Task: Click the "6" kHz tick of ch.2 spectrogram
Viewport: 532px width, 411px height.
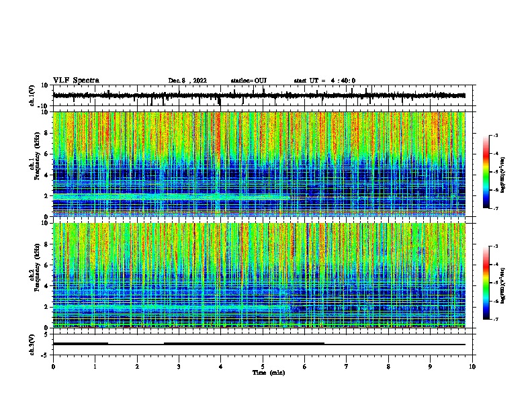Action: click(46, 265)
